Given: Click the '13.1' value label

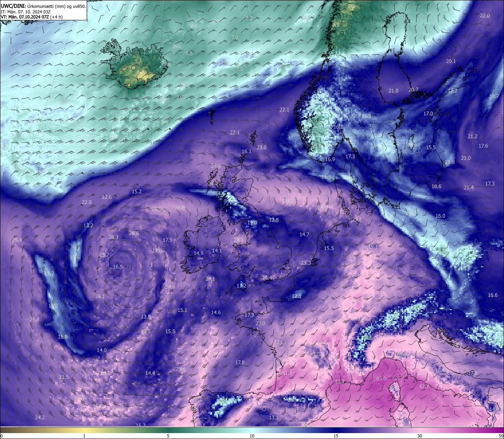Looking at the screenshot, I should (274, 417).
